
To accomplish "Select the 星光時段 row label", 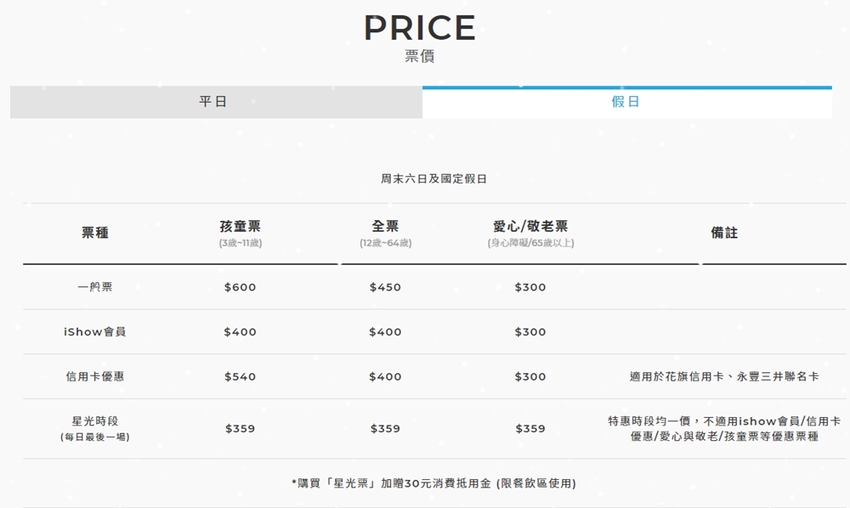I will [95, 421].
